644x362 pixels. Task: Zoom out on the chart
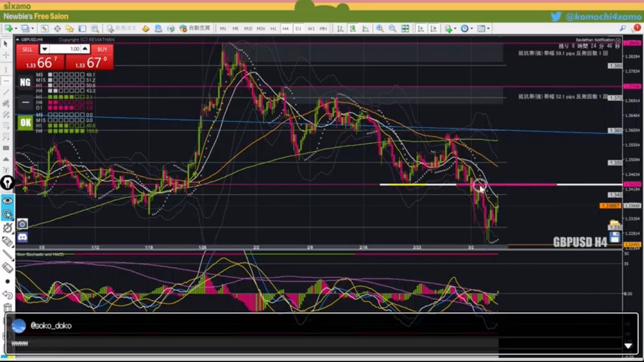[393, 28]
